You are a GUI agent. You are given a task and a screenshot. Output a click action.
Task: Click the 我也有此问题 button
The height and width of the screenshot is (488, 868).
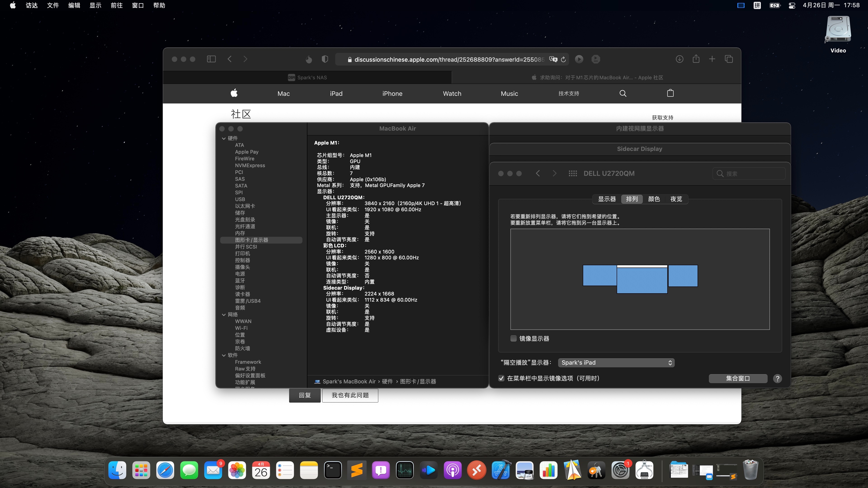(350, 395)
